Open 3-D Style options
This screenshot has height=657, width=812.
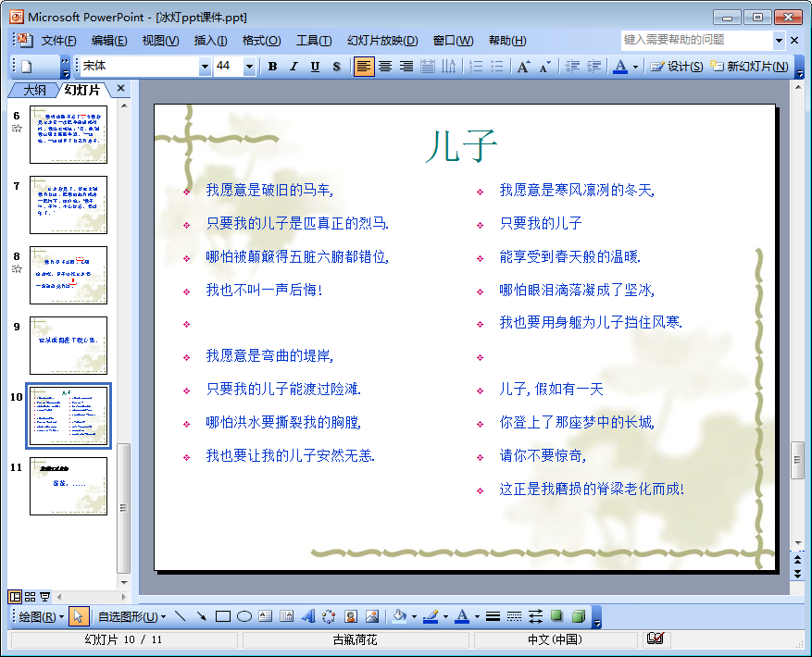point(579,616)
